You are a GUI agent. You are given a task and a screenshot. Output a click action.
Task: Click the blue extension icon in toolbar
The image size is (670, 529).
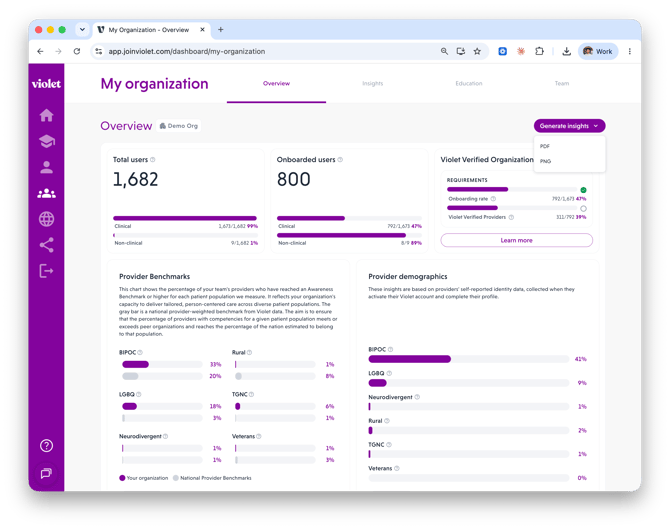(x=503, y=51)
